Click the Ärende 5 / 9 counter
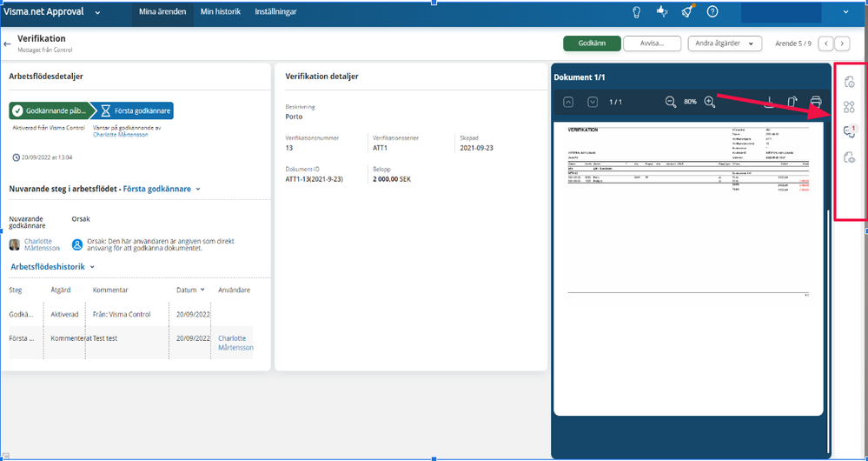The width and height of the screenshot is (868, 461). click(x=793, y=43)
